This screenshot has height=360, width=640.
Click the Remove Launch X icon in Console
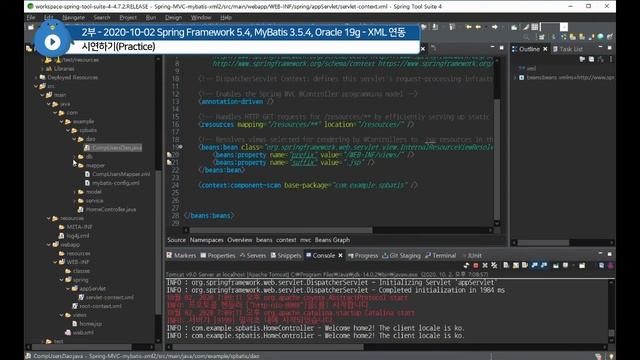485,266
